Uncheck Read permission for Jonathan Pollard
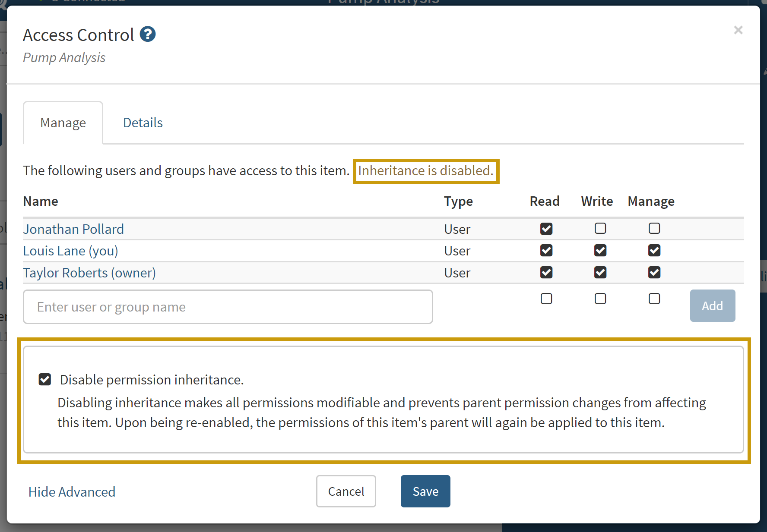 pyautogui.click(x=546, y=229)
